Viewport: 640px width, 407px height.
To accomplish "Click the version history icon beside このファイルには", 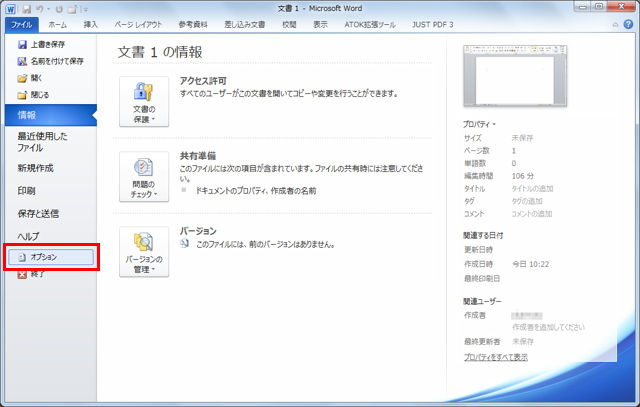I will [x=184, y=244].
